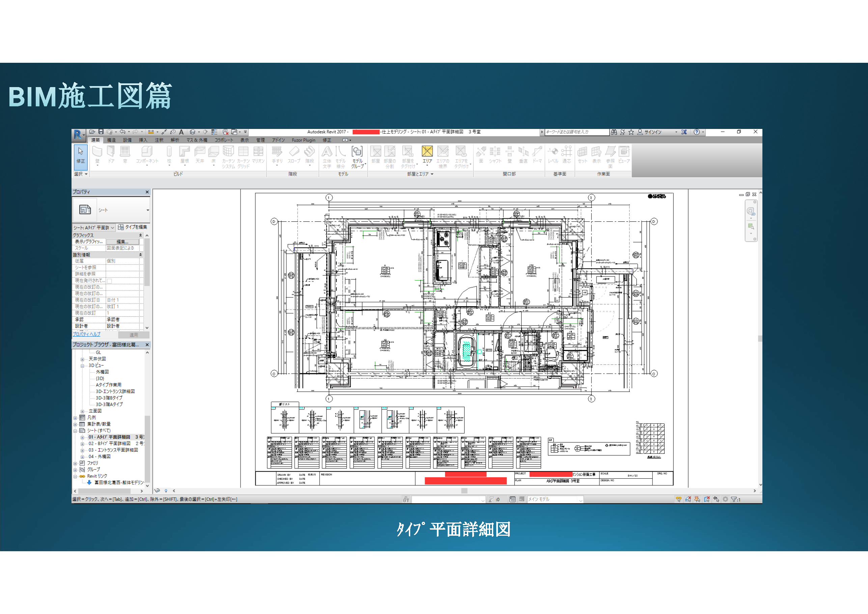Click the タイプを編集 (Edit Type) icon
This screenshot has width=868, height=614.
click(121, 228)
